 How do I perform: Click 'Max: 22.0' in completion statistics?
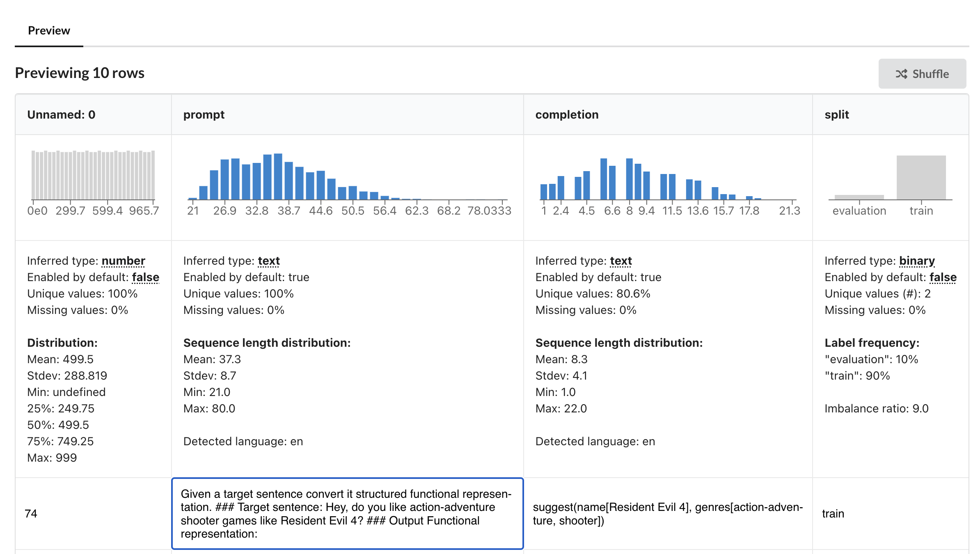tap(561, 409)
